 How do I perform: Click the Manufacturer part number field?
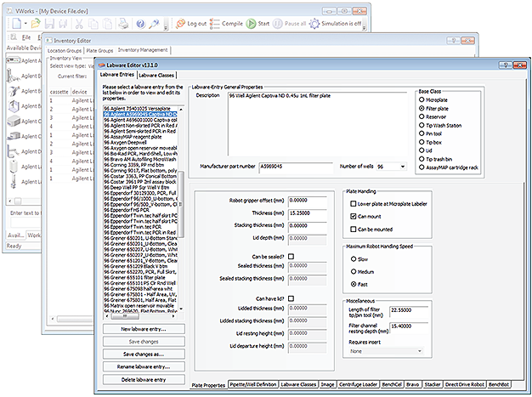[x=296, y=167]
